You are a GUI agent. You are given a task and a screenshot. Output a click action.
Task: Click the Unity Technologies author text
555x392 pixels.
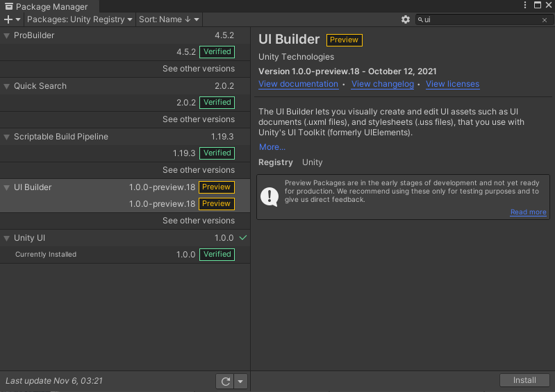pyautogui.click(x=296, y=57)
